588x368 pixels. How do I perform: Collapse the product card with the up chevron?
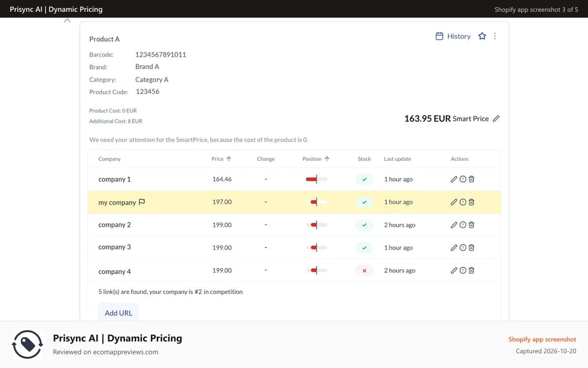[x=67, y=21]
